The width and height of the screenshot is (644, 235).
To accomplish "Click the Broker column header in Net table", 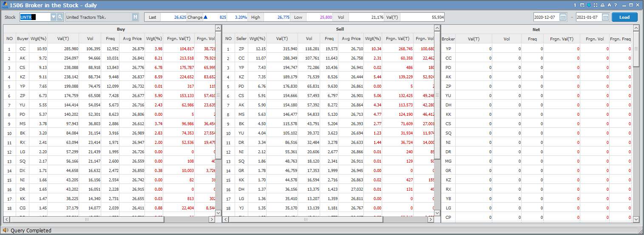I will pos(448,39).
